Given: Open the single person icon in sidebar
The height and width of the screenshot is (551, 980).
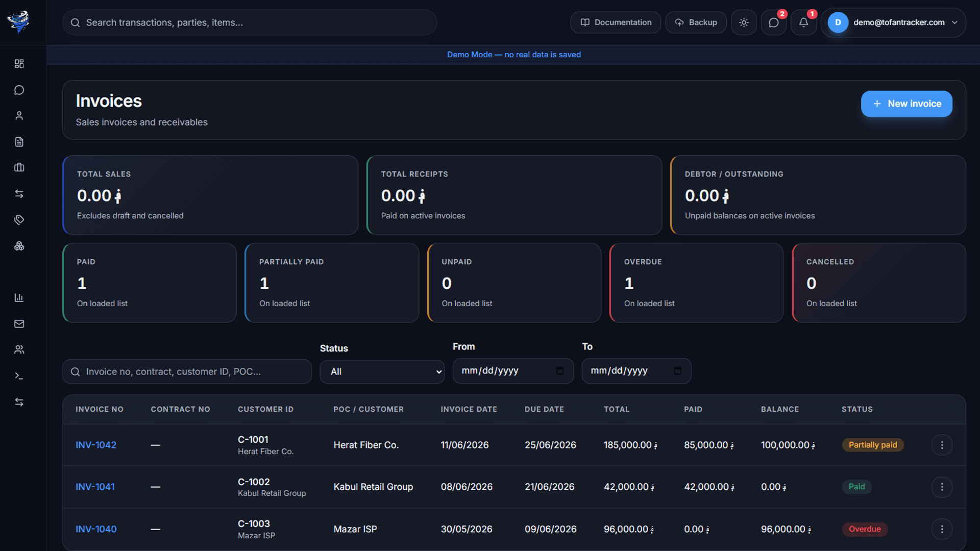Looking at the screenshot, I should click(19, 116).
